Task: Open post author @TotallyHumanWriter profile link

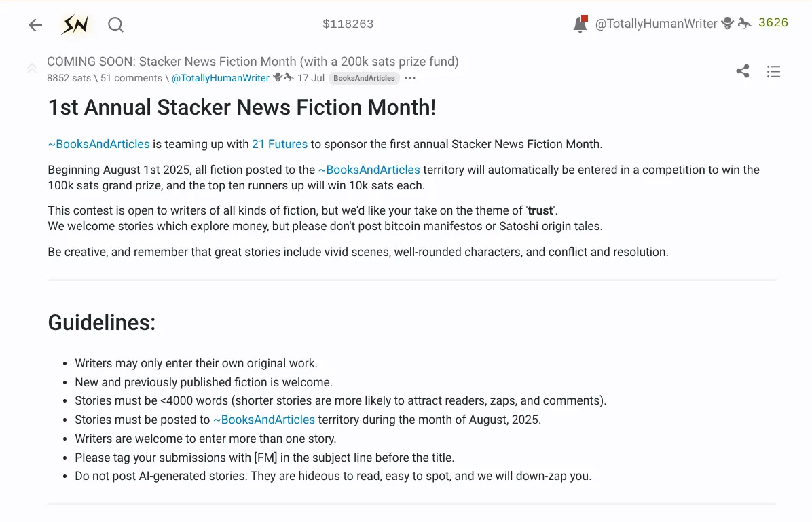Action: [x=220, y=78]
